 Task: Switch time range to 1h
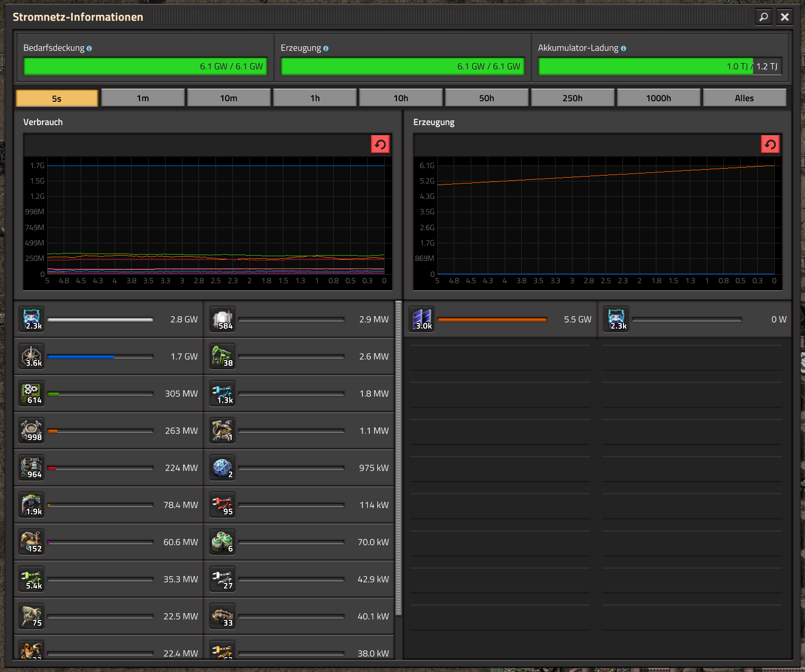click(315, 98)
